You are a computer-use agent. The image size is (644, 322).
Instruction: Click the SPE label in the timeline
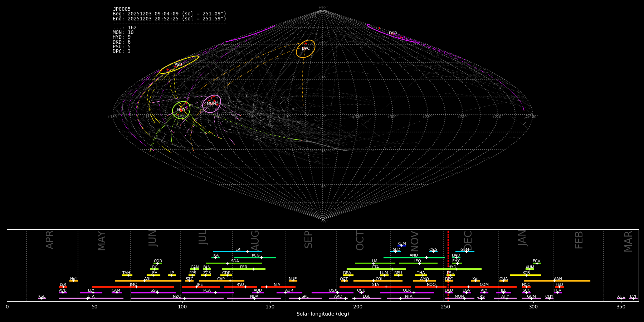[x=305, y=297]
